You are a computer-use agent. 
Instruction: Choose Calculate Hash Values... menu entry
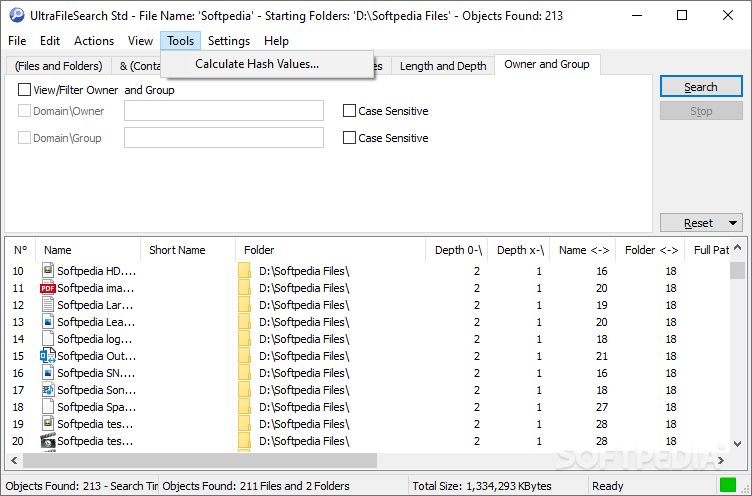267,64
